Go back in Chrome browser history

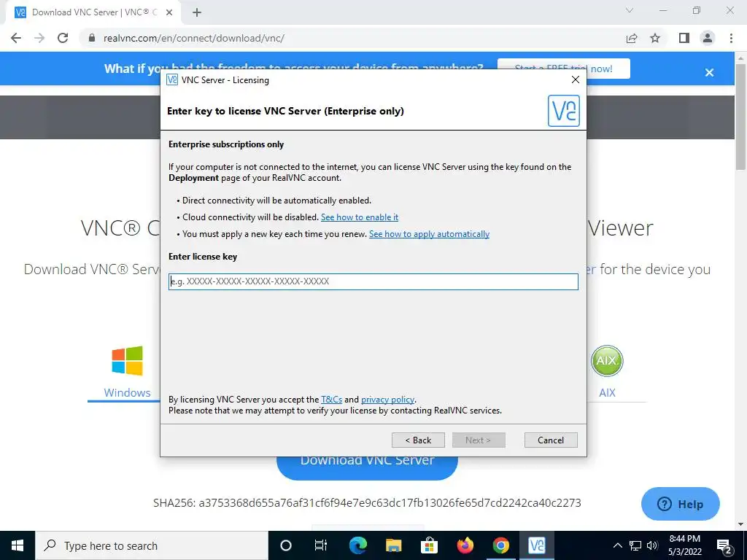tap(16, 38)
